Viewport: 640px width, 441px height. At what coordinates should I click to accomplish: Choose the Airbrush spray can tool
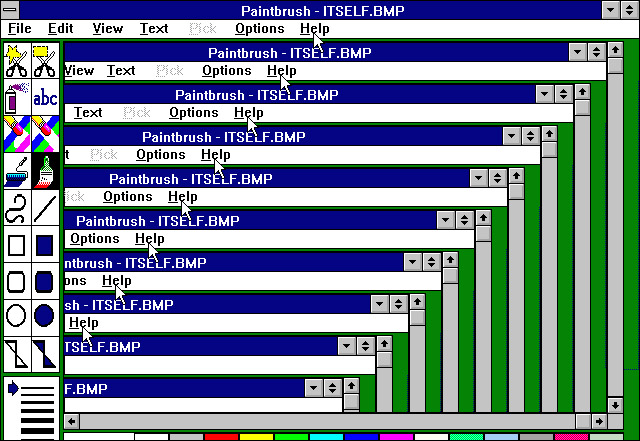point(16,98)
